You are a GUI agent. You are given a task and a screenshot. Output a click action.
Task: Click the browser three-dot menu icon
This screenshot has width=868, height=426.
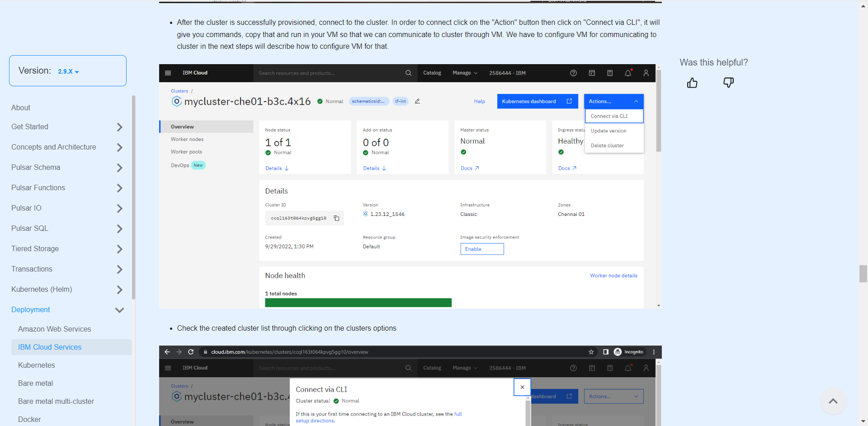pos(654,352)
